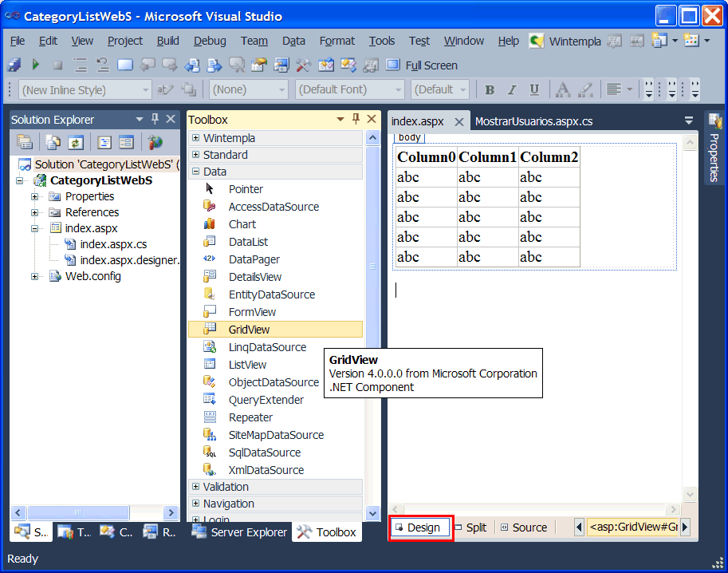Click the Underline formatting button

[x=534, y=89]
